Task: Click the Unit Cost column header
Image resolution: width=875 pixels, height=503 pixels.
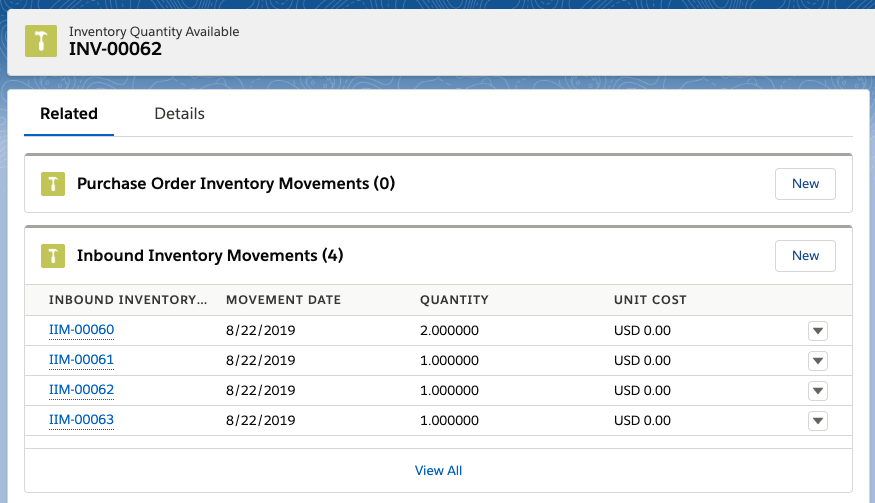Action: tap(650, 300)
